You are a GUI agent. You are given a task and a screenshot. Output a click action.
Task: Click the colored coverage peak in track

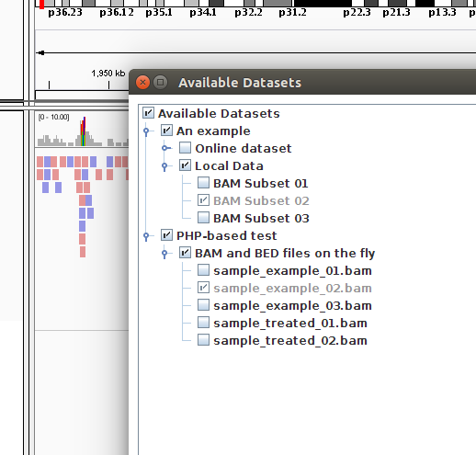[x=83, y=131]
